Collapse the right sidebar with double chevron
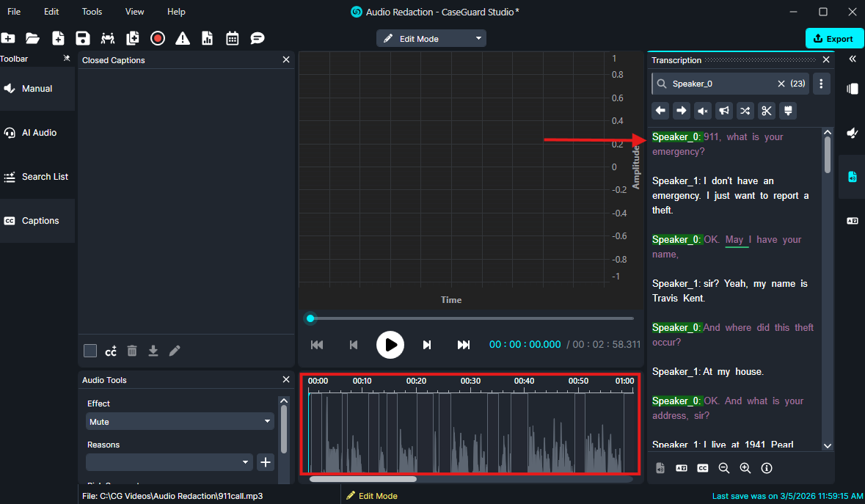Viewport: 865px width, 504px height. (853, 59)
